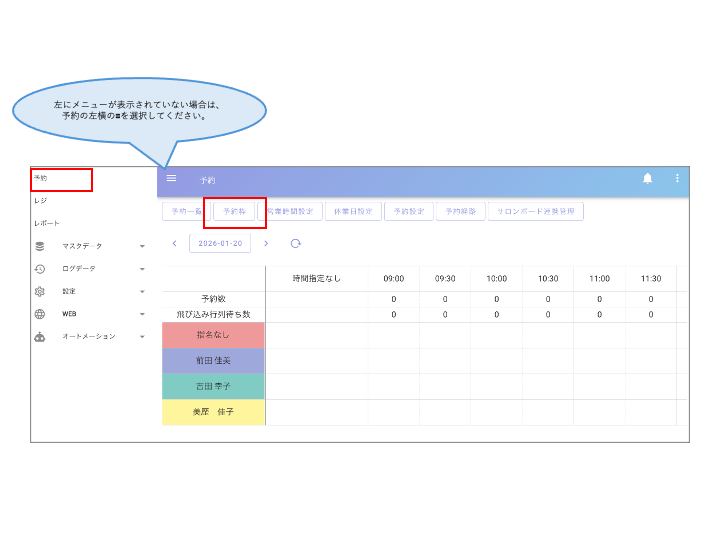Go to previous day with left chevron

174,243
